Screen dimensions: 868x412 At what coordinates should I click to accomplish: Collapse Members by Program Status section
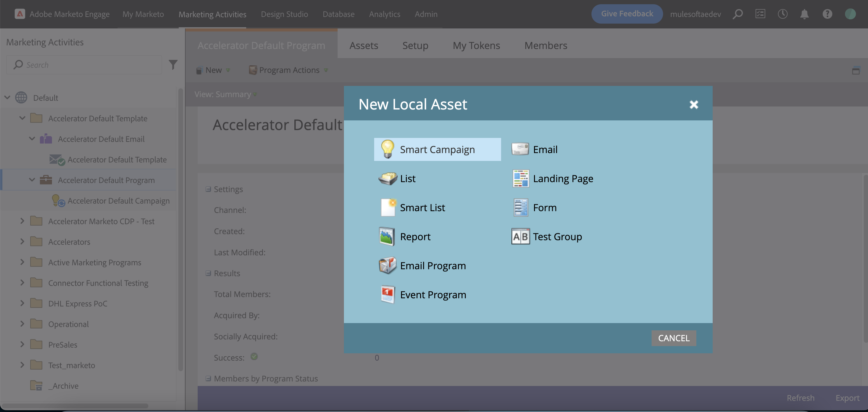[208, 378]
